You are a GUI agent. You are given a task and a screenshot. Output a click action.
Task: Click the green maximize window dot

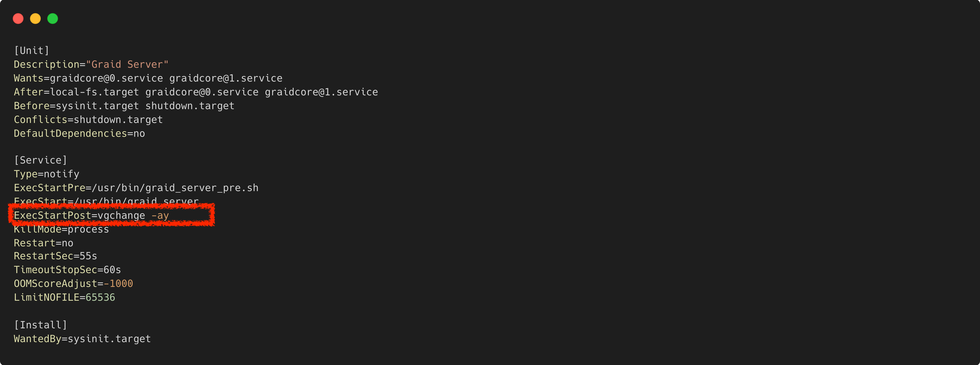(x=52, y=19)
